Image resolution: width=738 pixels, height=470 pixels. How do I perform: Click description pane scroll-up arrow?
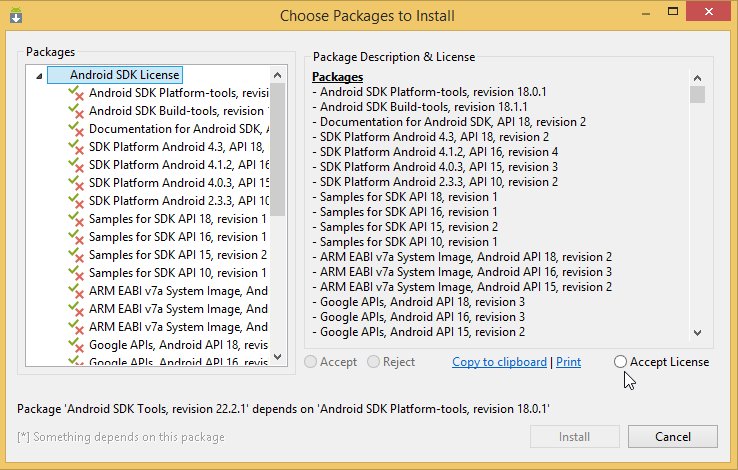tap(698, 78)
